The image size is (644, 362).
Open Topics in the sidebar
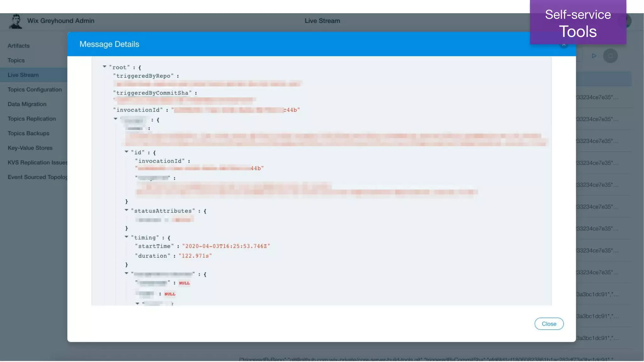pyautogui.click(x=16, y=60)
